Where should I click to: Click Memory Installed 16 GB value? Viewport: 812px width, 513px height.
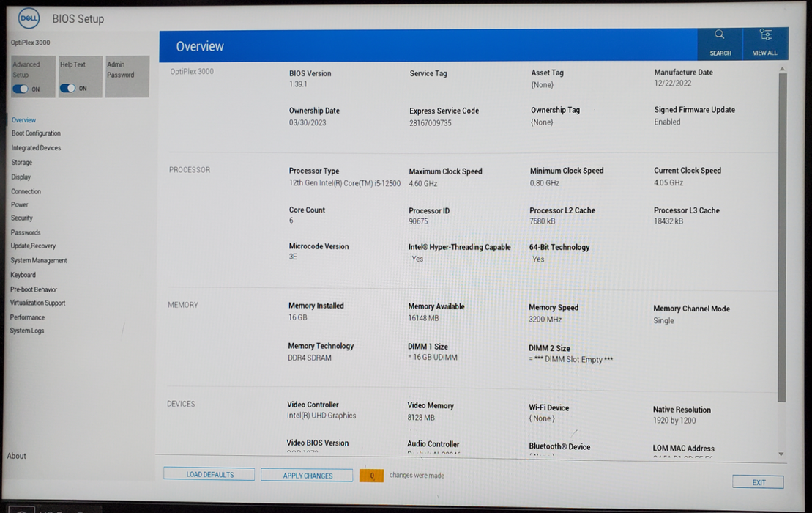click(298, 317)
